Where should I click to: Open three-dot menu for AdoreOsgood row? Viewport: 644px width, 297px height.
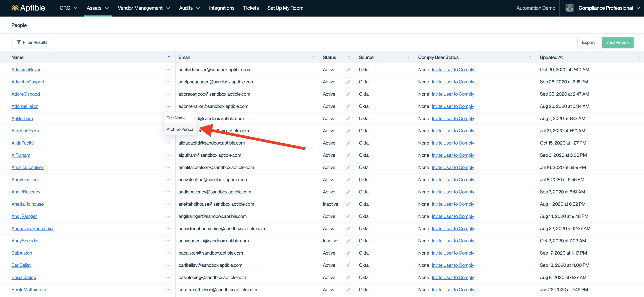168,94
